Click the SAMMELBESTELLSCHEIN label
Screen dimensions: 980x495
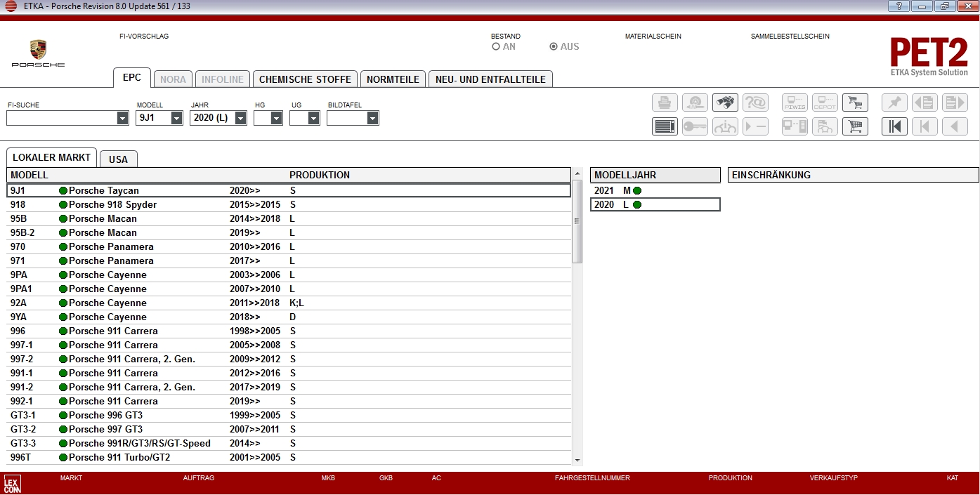[x=790, y=37]
